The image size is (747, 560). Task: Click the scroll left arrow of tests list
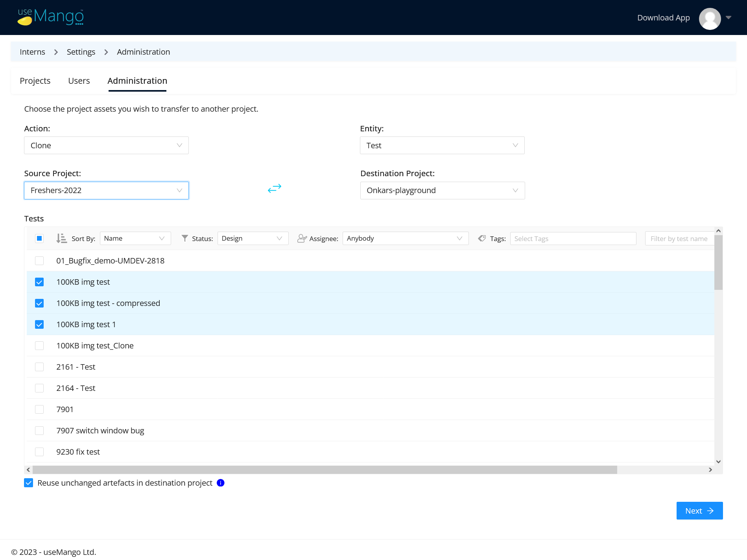coord(28,470)
